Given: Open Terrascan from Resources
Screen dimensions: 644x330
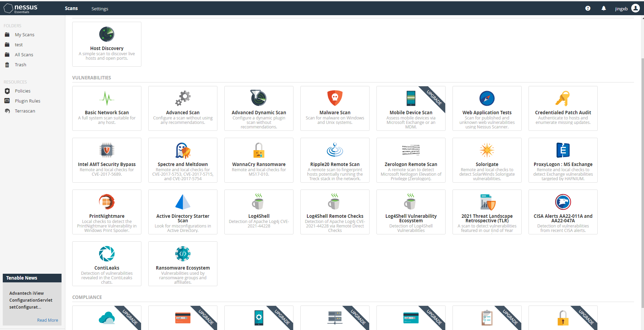Looking at the screenshot, I should pyautogui.click(x=25, y=111).
